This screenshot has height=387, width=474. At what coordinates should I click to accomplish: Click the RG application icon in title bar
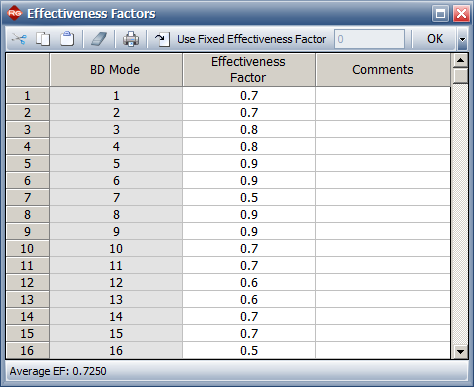point(15,13)
